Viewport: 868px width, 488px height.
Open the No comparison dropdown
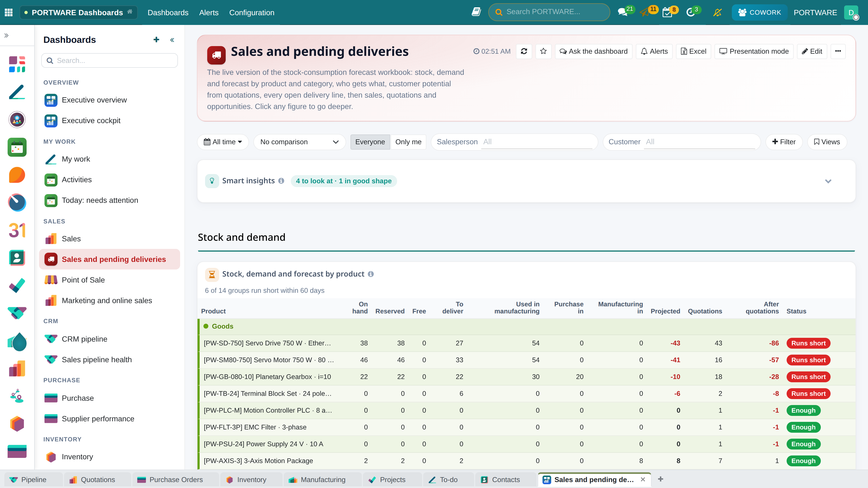pos(299,142)
